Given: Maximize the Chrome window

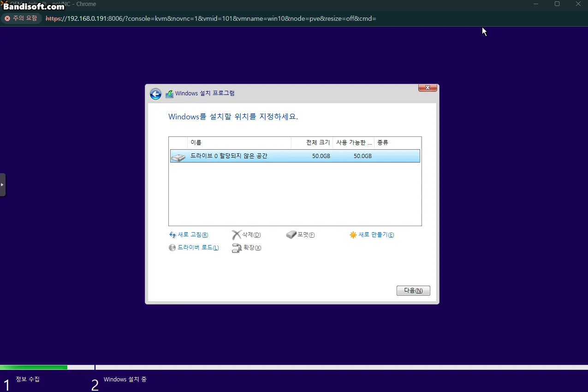Looking at the screenshot, I should pyautogui.click(x=557, y=4).
